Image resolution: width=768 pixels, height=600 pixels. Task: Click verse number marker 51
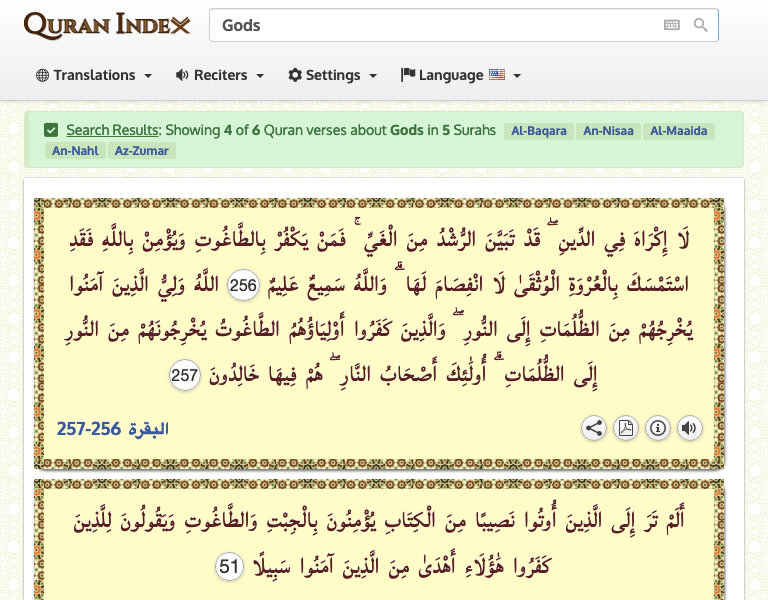tap(229, 566)
